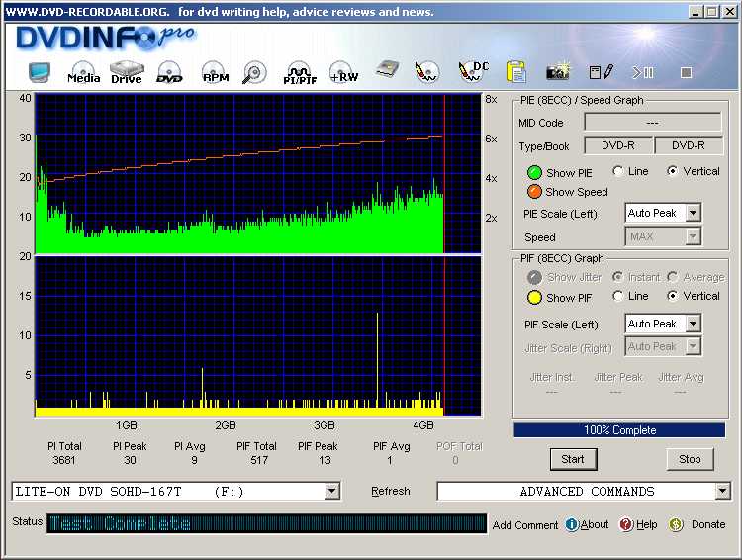Click the PIF Total value 517
The width and height of the screenshot is (742, 560).
pyautogui.click(x=259, y=460)
